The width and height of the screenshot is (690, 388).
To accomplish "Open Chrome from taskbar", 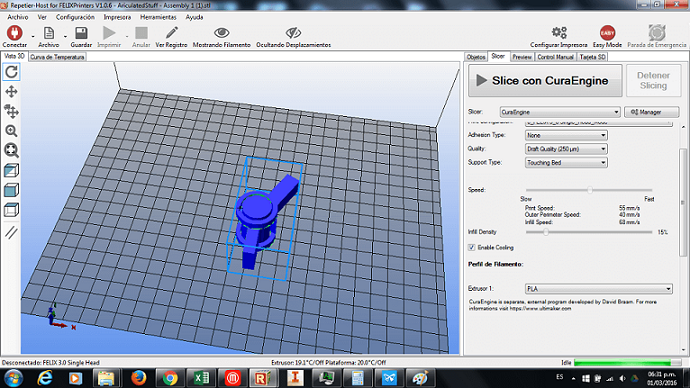I will click(x=170, y=378).
